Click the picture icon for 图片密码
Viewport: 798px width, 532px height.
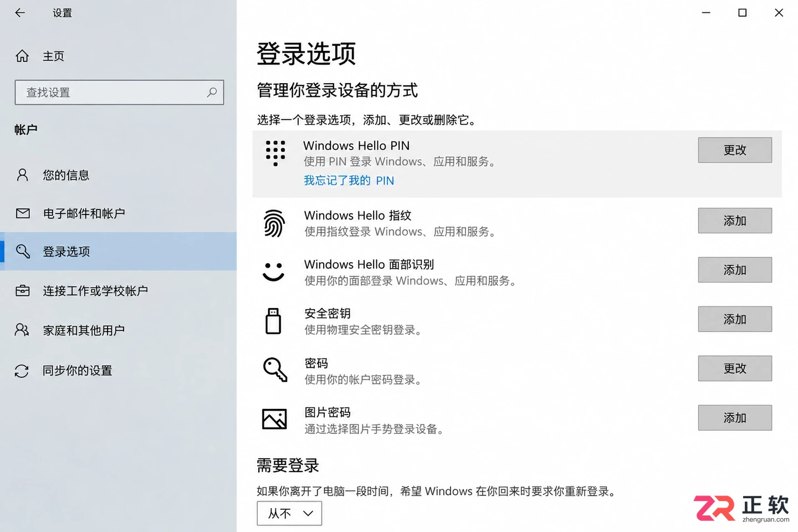click(274, 419)
